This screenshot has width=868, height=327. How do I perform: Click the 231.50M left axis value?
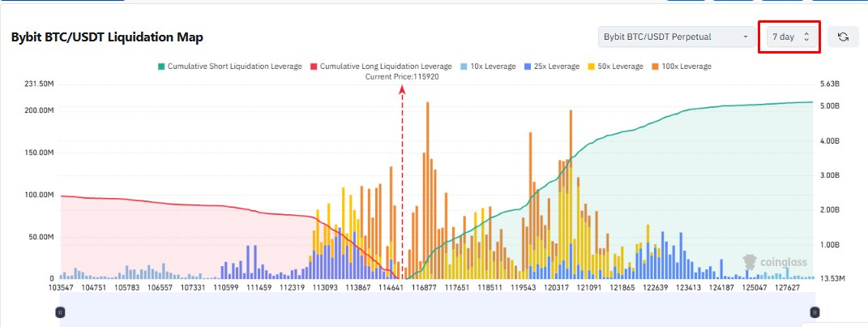tap(39, 84)
